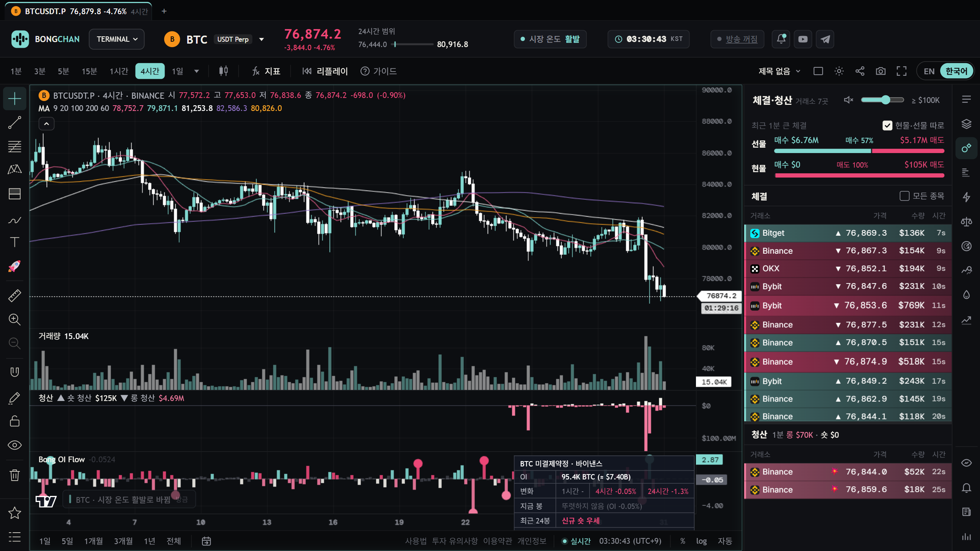The image size is (980, 551).
Task: Adjust the trade size threshold slider
Action: click(882, 100)
